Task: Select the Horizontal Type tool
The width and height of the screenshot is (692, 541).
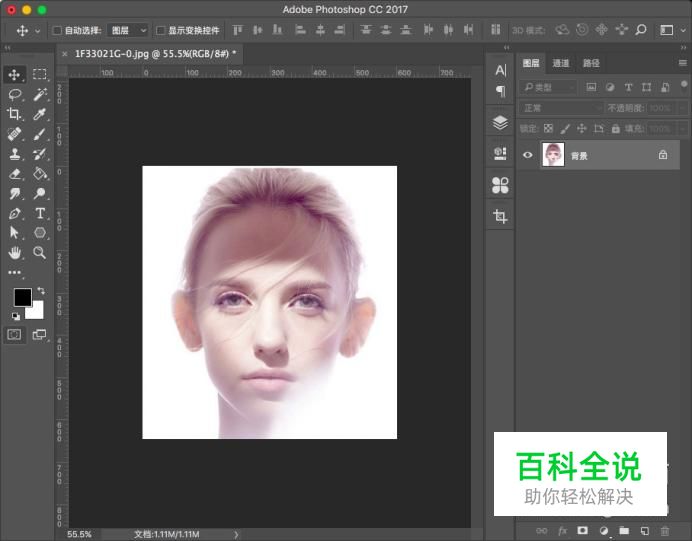Action: tap(40, 213)
